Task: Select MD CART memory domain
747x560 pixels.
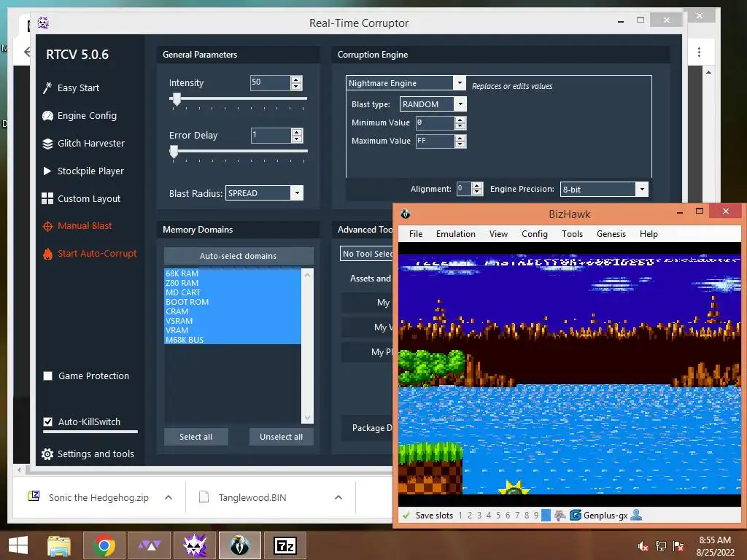Action: pyautogui.click(x=233, y=292)
